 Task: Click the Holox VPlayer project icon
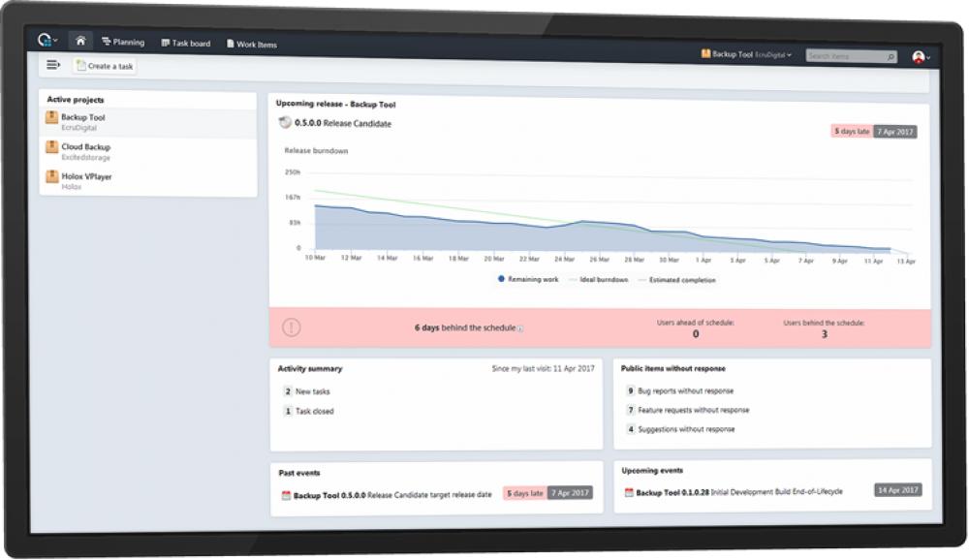pos(52,177)
